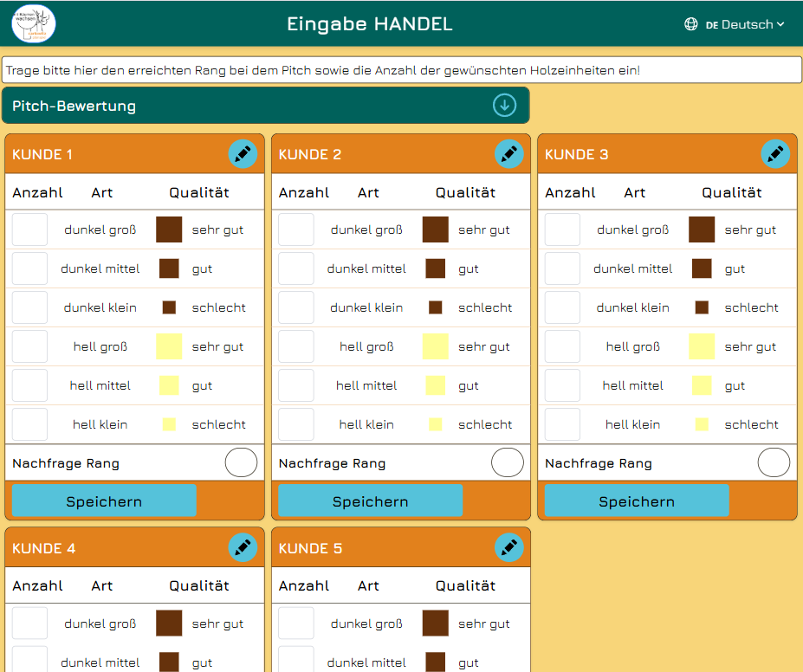Image resolution: width=803 pixels, height=672 pixels.
Task: Click the edit pencil icon for Kunde 2
Action: [509, 154]
